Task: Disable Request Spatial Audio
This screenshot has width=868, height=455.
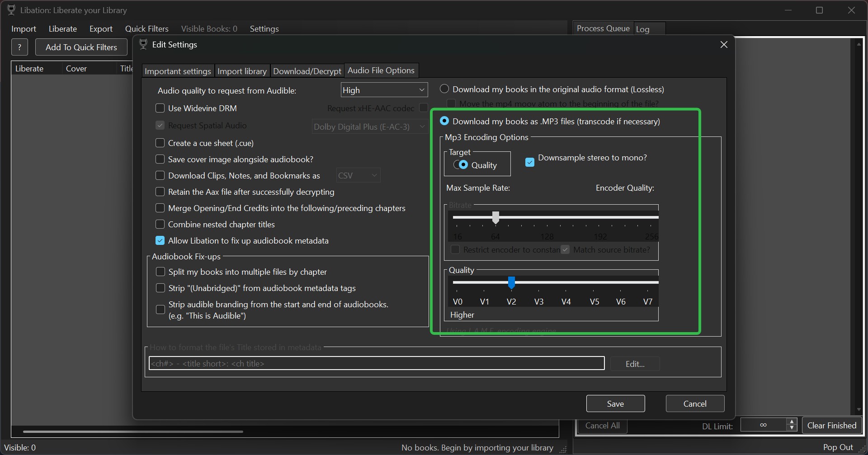Action: (160, 125)
